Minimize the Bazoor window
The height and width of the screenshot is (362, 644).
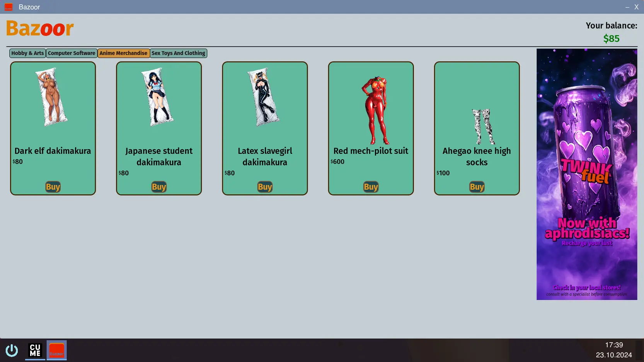pos(627,7)
